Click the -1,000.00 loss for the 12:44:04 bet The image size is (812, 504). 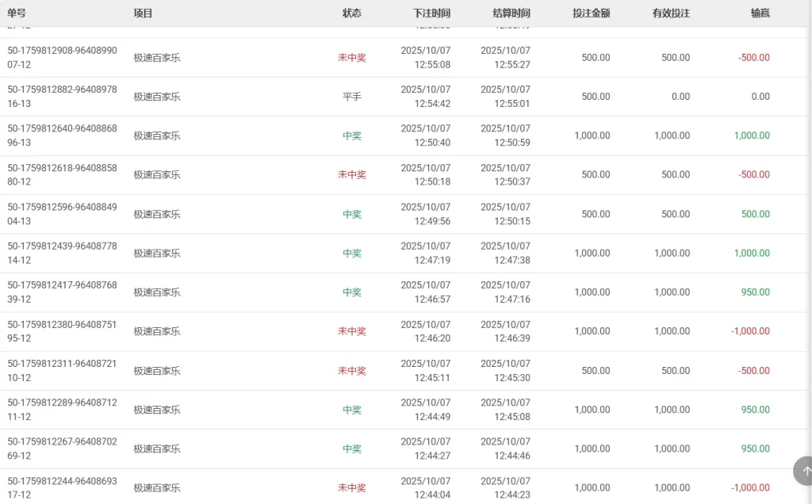(x=750, y=488)
